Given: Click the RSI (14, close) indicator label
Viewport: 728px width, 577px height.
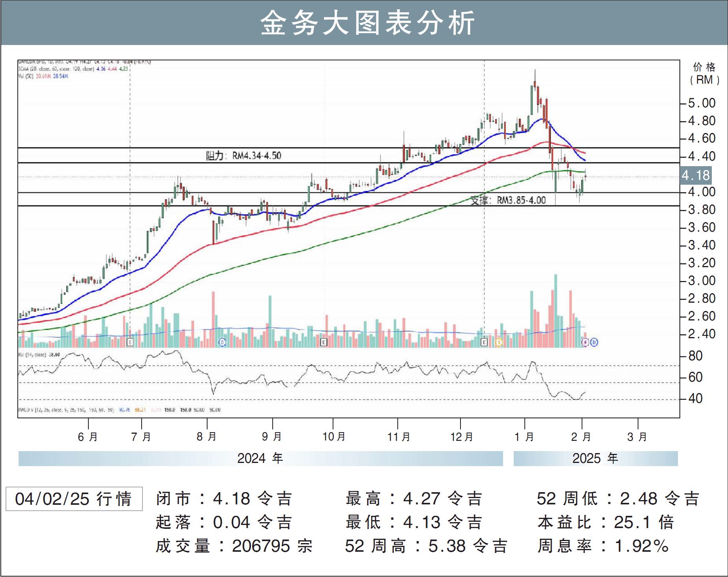Looking at the screenshot, I should point(39,354).
